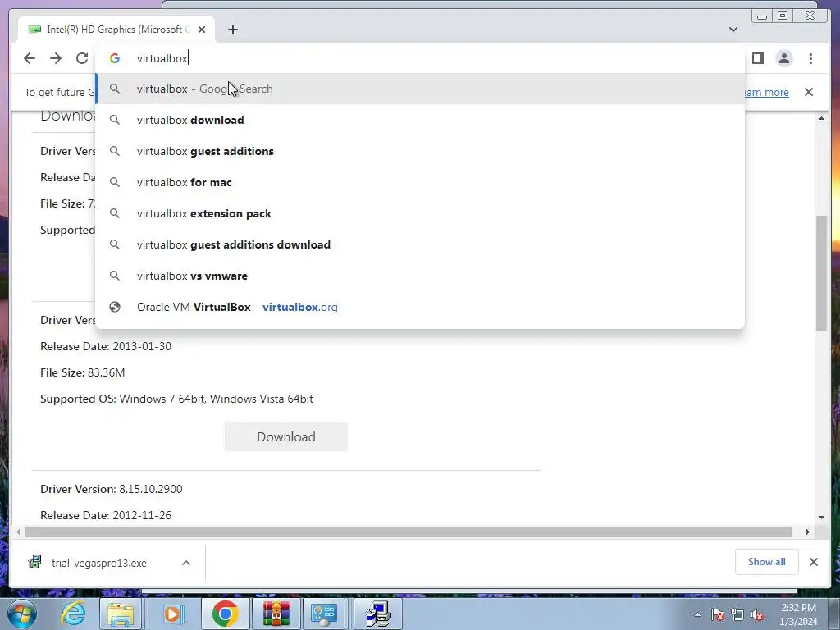Open a new tab with the plus button
840x630 pixels.
click(232, 30)
